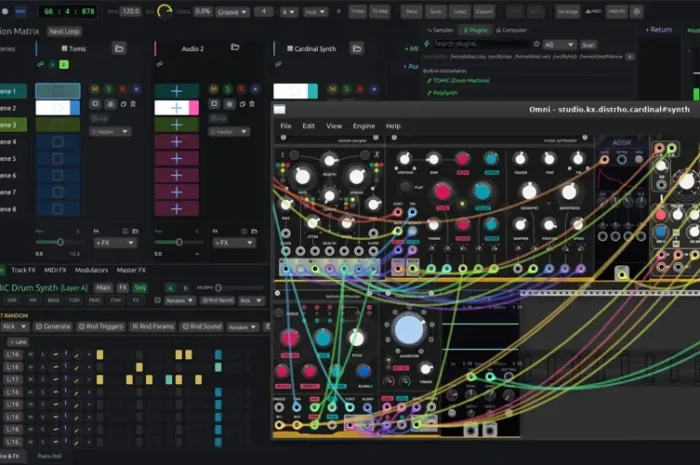The width and height of the screenshot is (700, 465).
Task: Click favorites star next to plugin search
Action: tap(537, 44)
